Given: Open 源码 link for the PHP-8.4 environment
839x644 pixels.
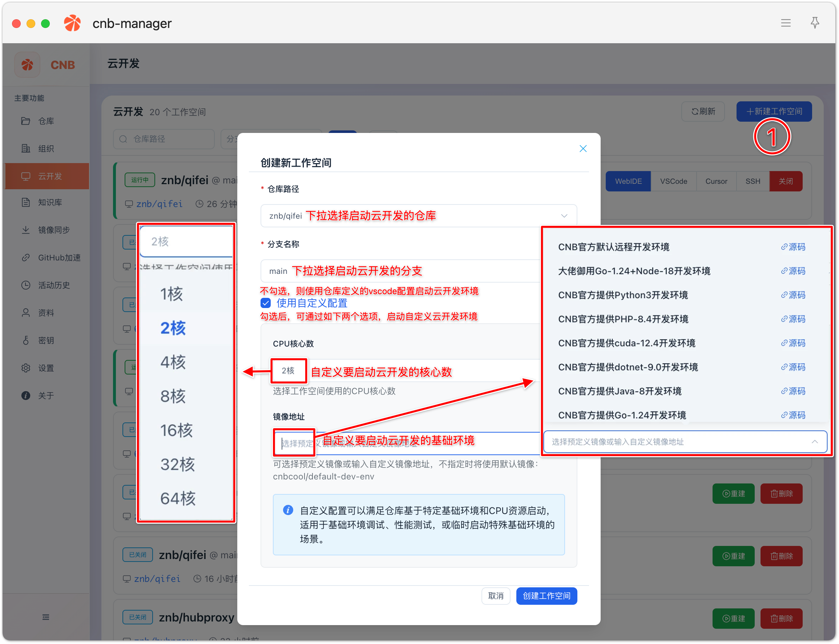Looking at the screenshot, I should (x=793, y=319).
